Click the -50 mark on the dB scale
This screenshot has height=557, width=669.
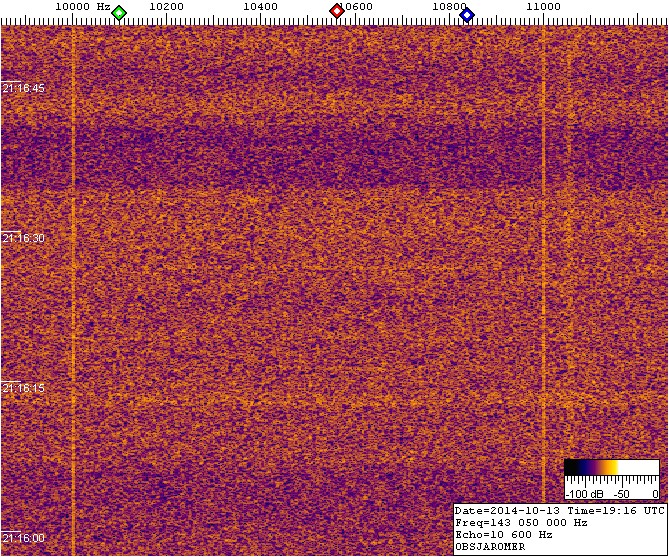(621, 494)
